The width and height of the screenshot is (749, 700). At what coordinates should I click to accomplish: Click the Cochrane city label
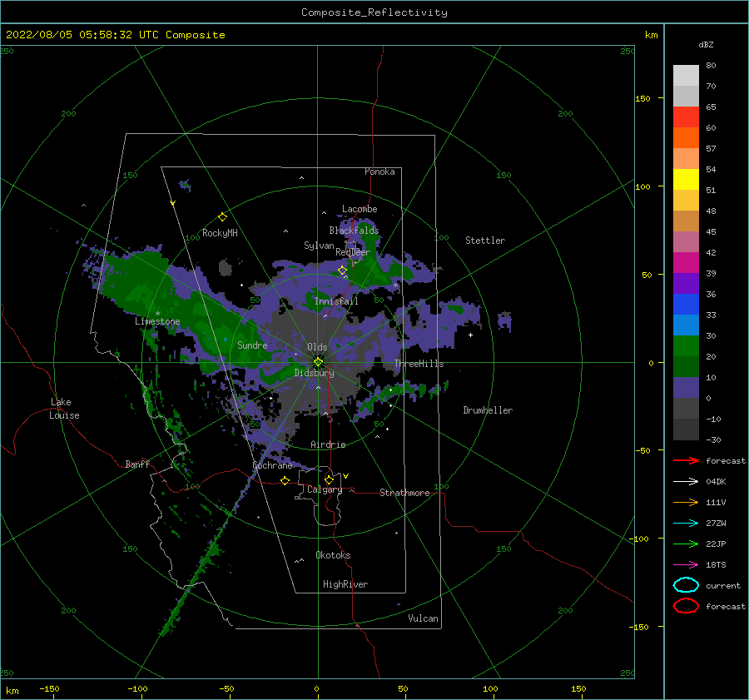point(272,465)
